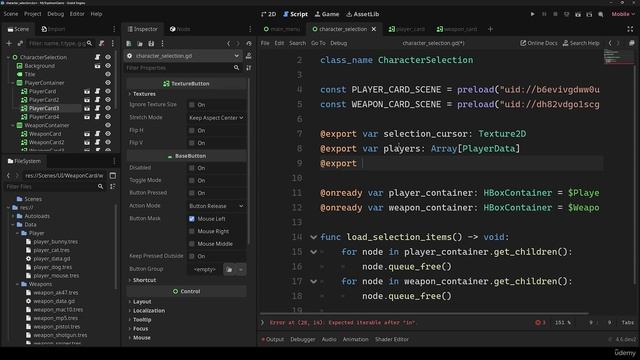Switch to Script workspace
The image size is (640, 360).
296,14
